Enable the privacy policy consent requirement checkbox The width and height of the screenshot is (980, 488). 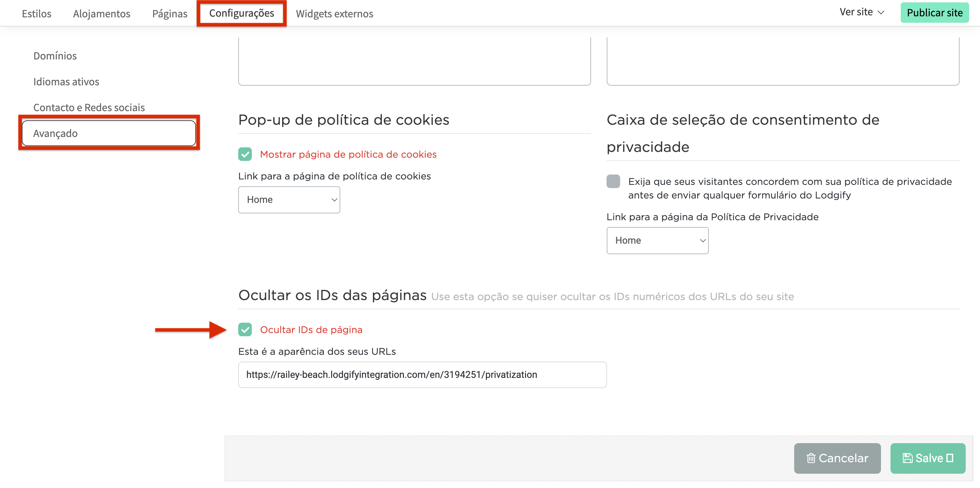click(613, 182)
